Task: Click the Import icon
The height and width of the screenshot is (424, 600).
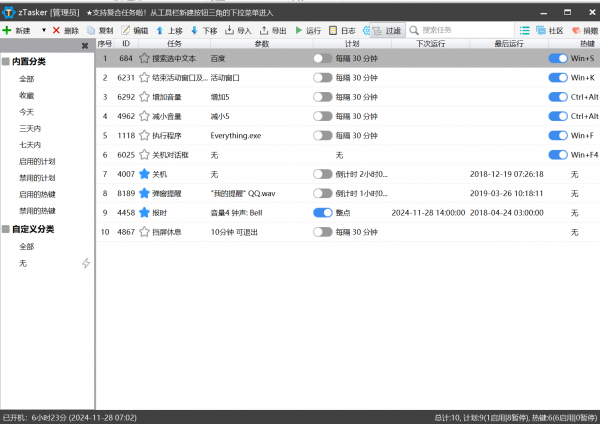Action: point(229,30)
